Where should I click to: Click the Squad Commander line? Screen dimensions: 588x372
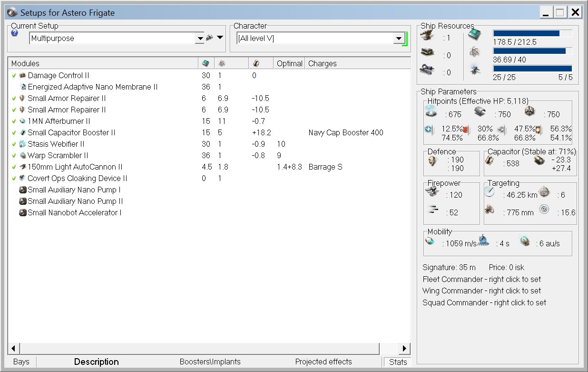point(484,302)
